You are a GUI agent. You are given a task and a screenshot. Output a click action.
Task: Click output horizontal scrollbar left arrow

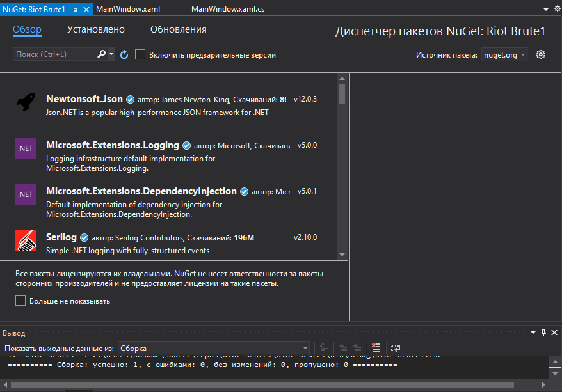coord(5,384)
